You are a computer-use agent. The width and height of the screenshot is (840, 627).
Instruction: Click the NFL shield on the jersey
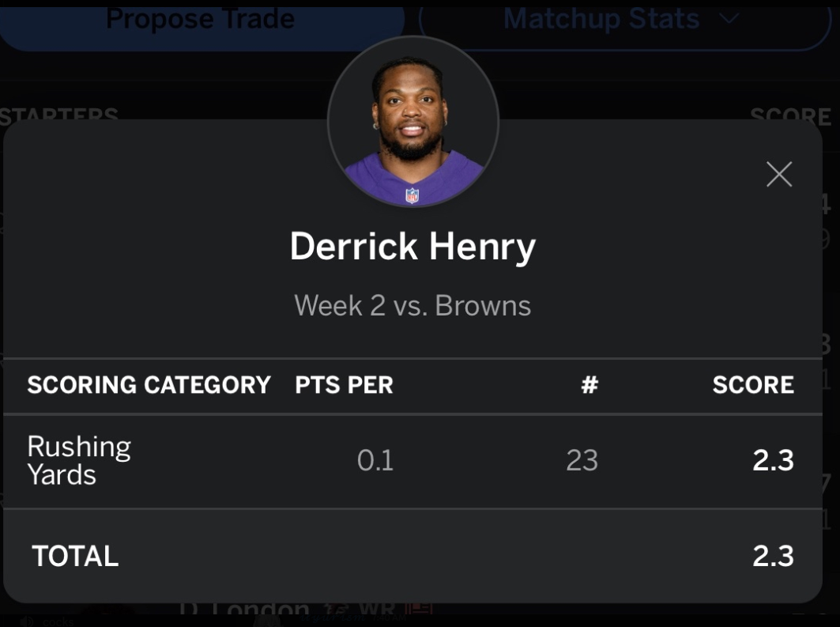pos(412,195)
